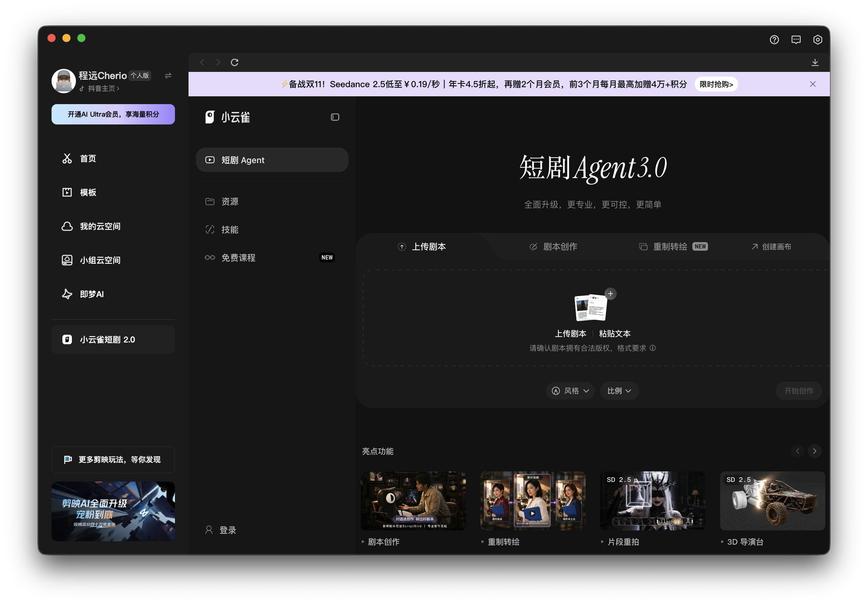Viewport: 868px width, 605px height.
Task: Click the download icon in the toolbar
Action: pos(815,62)
